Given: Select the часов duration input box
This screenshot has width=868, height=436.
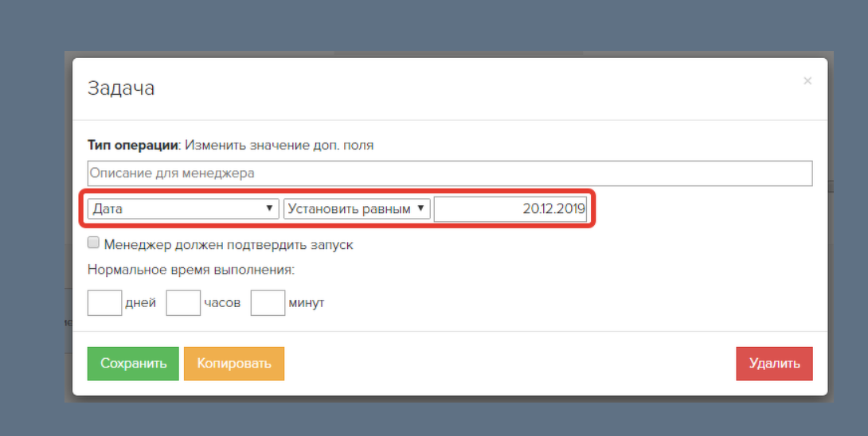Looking at the screenshot, I should (x=183, y=302).
